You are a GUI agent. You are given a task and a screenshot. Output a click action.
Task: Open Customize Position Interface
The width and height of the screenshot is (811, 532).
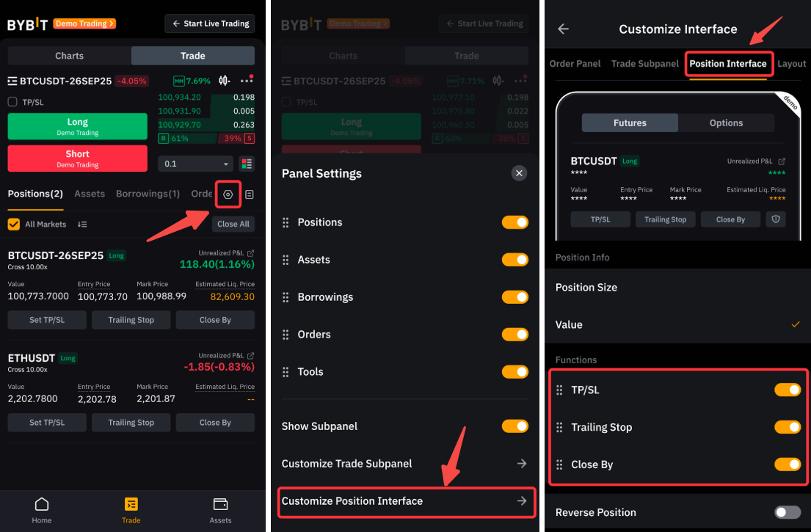coord(405,501)
